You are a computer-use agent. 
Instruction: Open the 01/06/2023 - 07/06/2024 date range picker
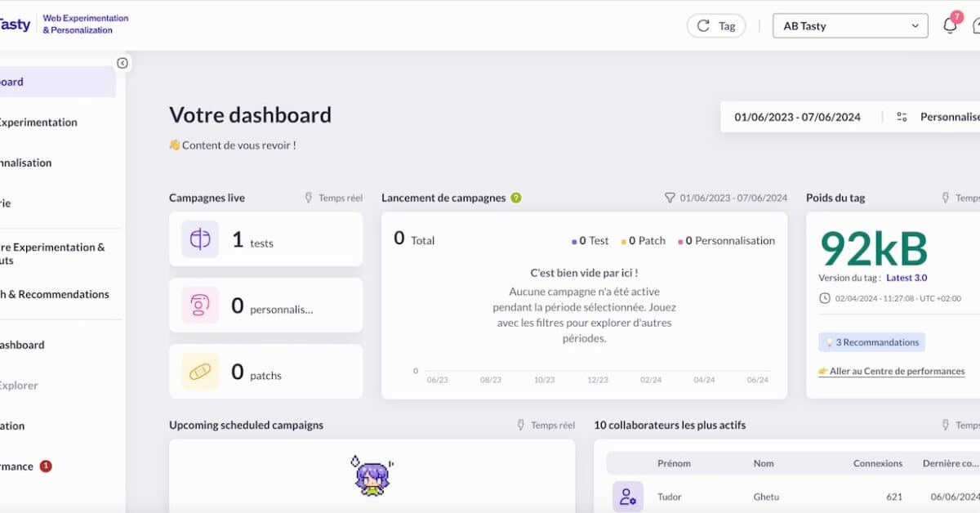(797, 117)
